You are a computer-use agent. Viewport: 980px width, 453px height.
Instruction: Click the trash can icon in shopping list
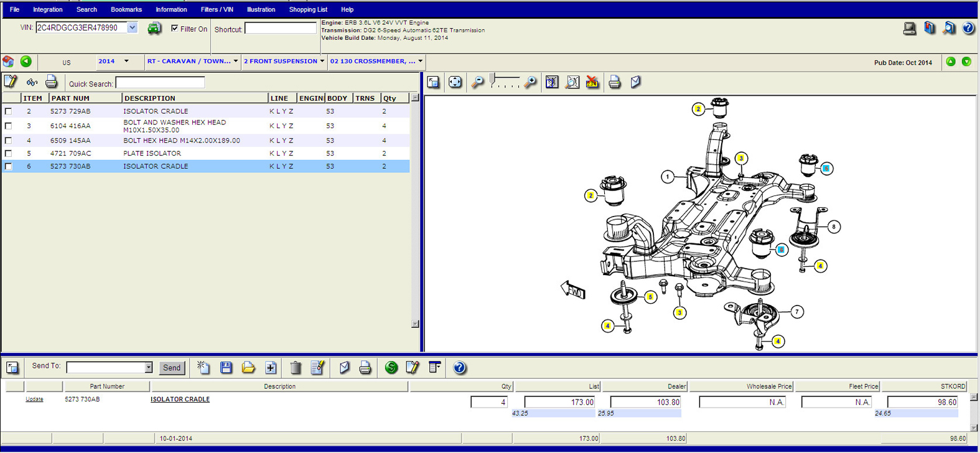coord(296,368)
